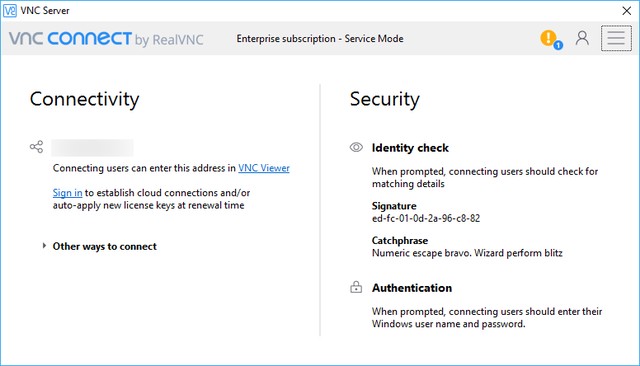The width and height of the screenshot is (640, 366).
Task: Click the catchphrase Numeric escape bravo text
Action: tap(467, 253)
